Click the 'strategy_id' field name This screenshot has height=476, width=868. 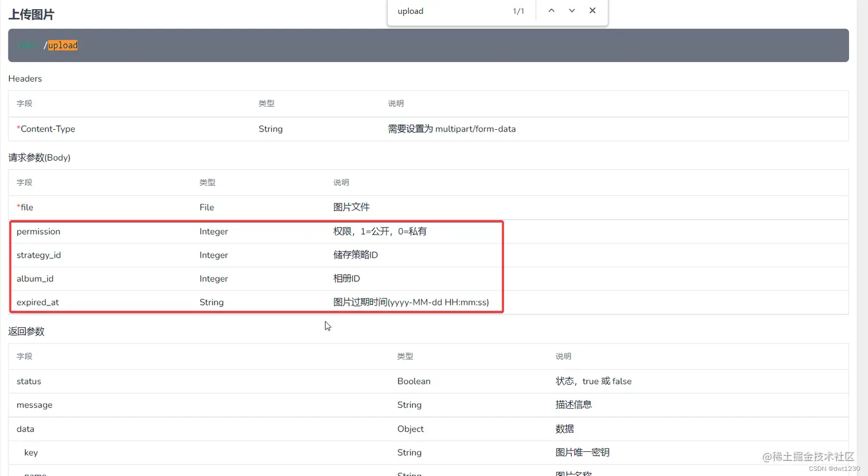click(x=38, y=255)
